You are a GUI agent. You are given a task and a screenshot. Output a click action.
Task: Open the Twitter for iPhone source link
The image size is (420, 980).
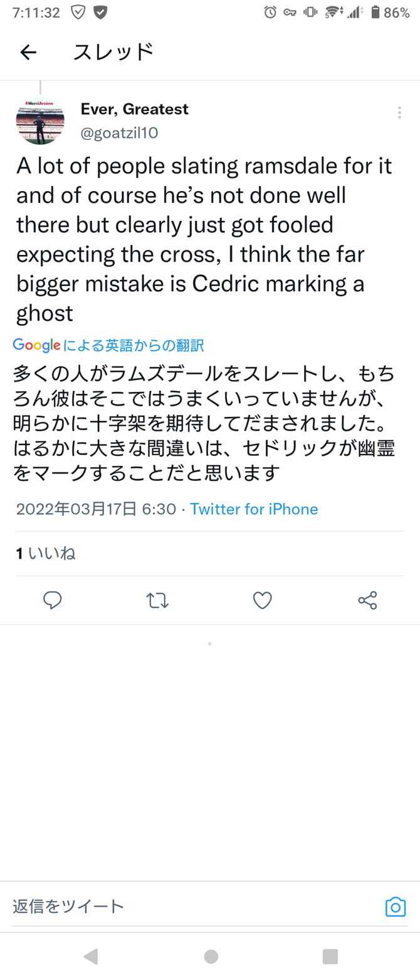coord(254,509)
